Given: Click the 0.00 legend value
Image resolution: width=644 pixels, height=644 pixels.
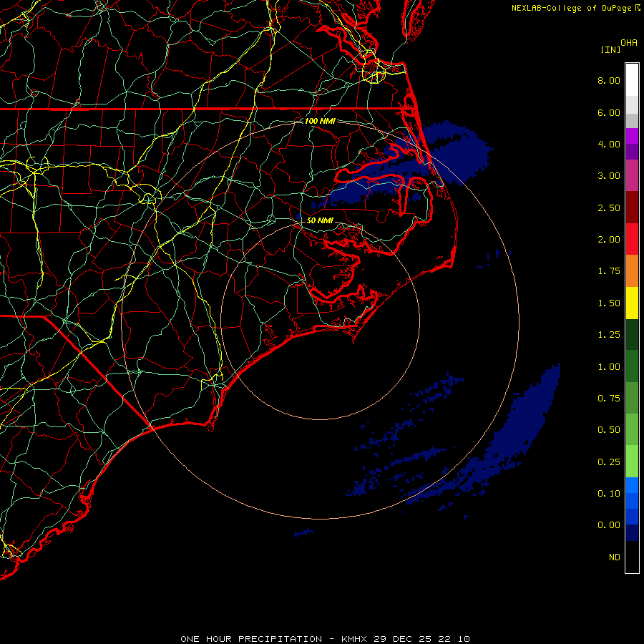Looking at the screenshot, I should click(609, 525).
